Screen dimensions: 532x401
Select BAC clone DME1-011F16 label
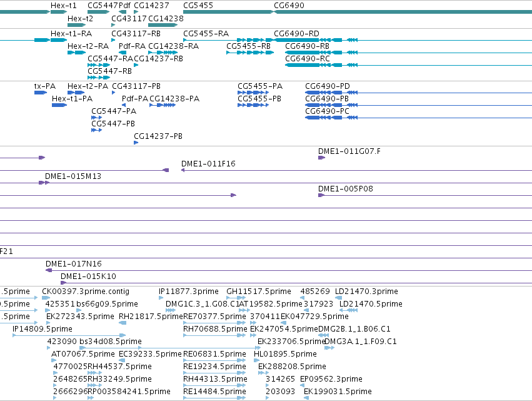(x=208, y=164)
